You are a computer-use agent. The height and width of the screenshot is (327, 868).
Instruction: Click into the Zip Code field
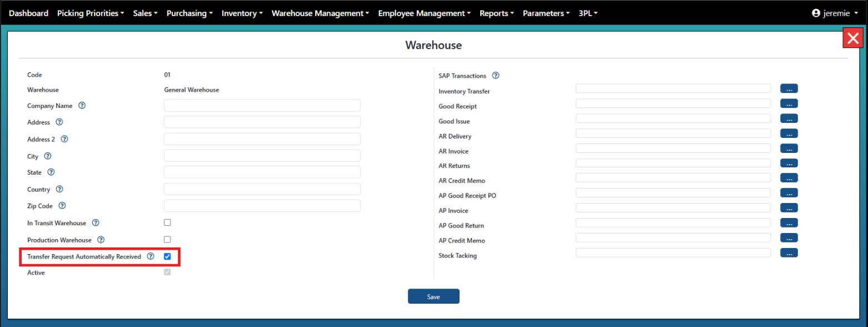pyautogui.click(x=262, y=206)
